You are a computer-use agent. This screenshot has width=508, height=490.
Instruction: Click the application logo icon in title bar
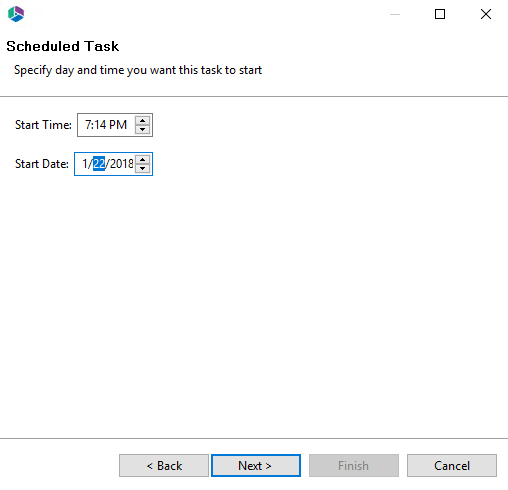click(16, 14)
